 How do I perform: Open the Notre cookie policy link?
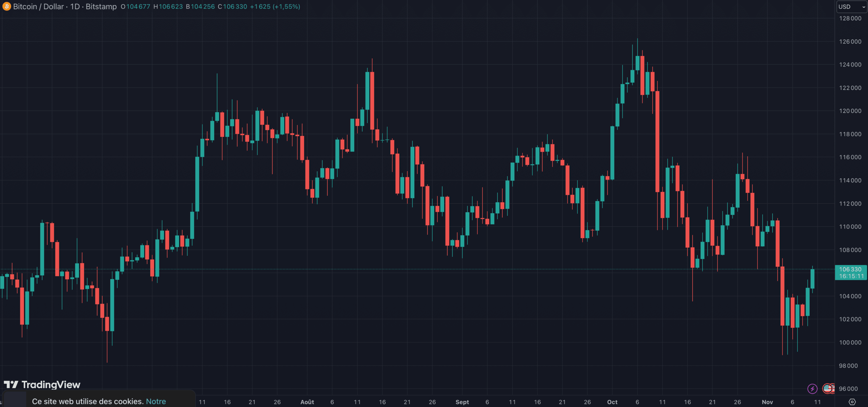click(156, 401)
